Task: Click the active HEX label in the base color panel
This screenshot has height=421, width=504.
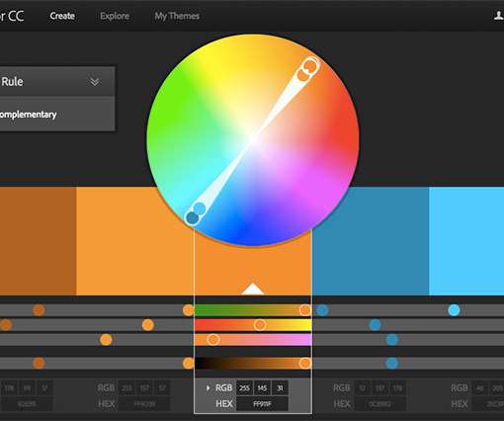Action: point(224,404)
